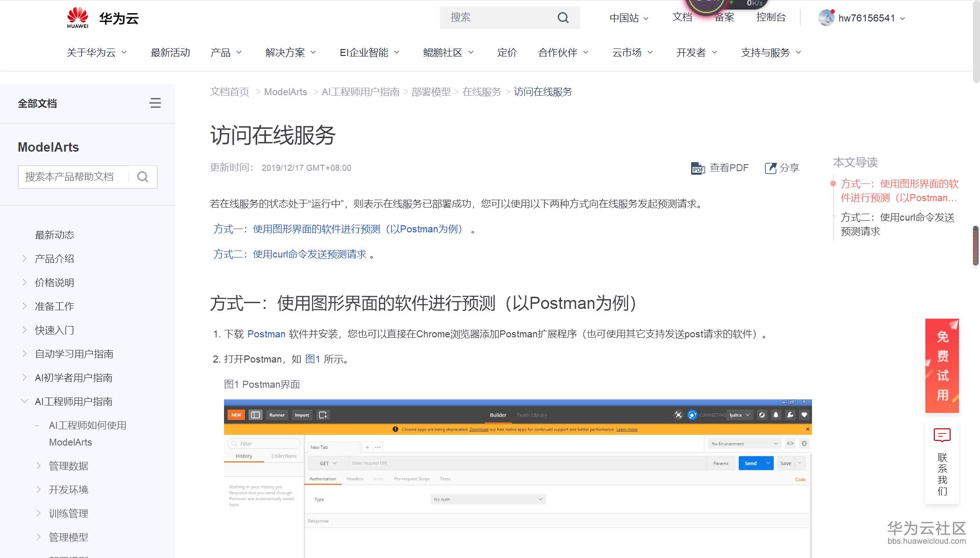Open the 查看PDF document icon
The image size is (980, 558).
[698, 168]
